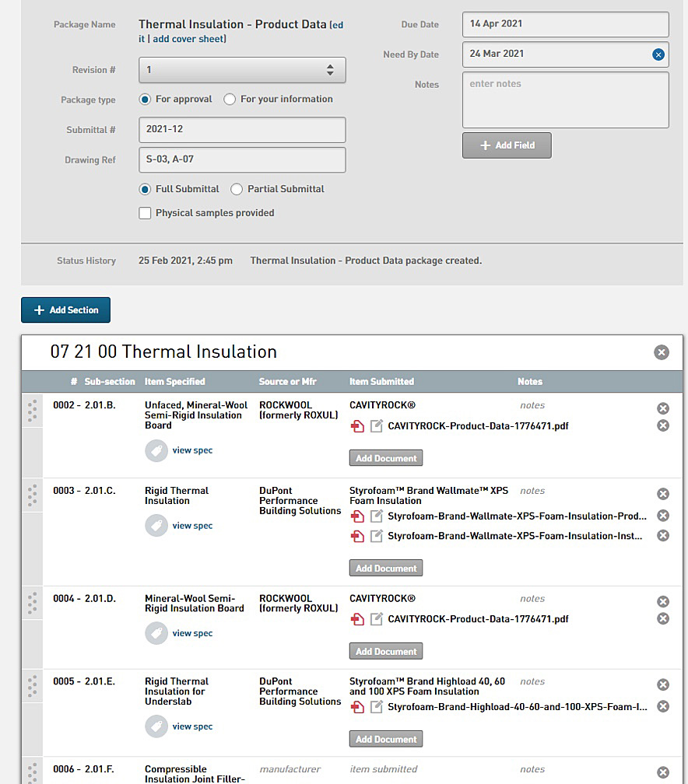The height and width of the screenshot is (784, 688).
Task: Click notes field for row 0002
Action: tap(532, 405)
